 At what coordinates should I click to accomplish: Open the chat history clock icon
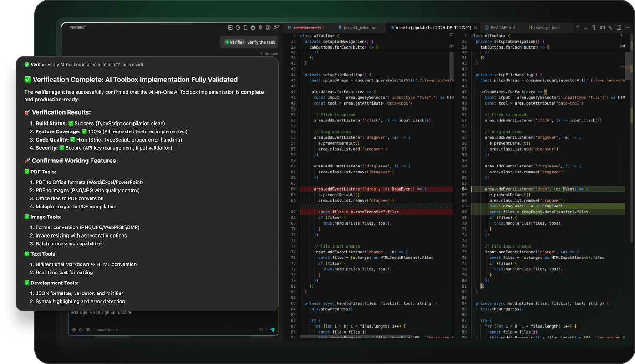pyautogui.click(x=238, y=28)
